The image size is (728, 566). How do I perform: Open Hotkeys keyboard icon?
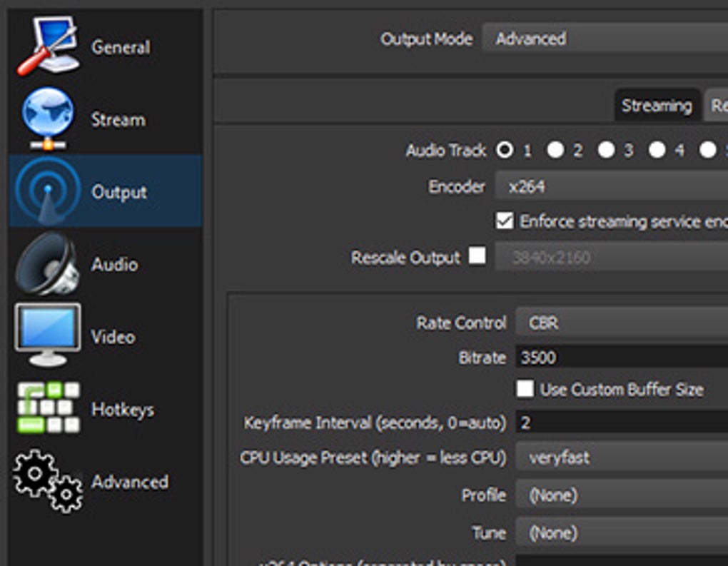click(48, 409)
